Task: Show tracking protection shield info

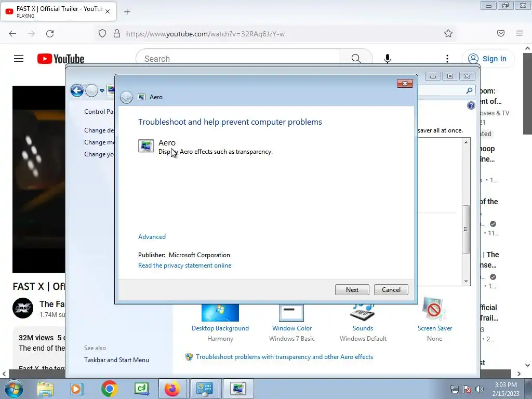Action: point(102,33)
